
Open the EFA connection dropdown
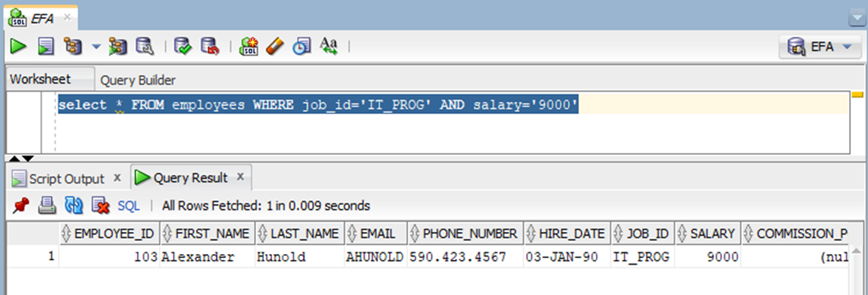pos(820,47)
